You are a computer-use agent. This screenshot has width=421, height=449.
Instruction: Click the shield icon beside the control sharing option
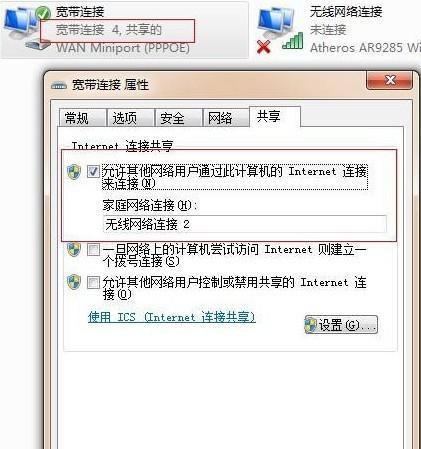[x=74, y=282]
